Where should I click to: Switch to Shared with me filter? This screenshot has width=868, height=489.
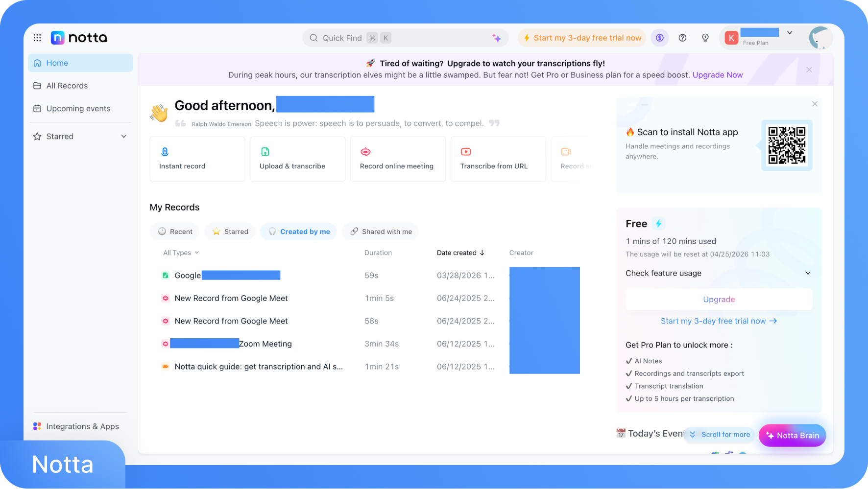(381, 232)
